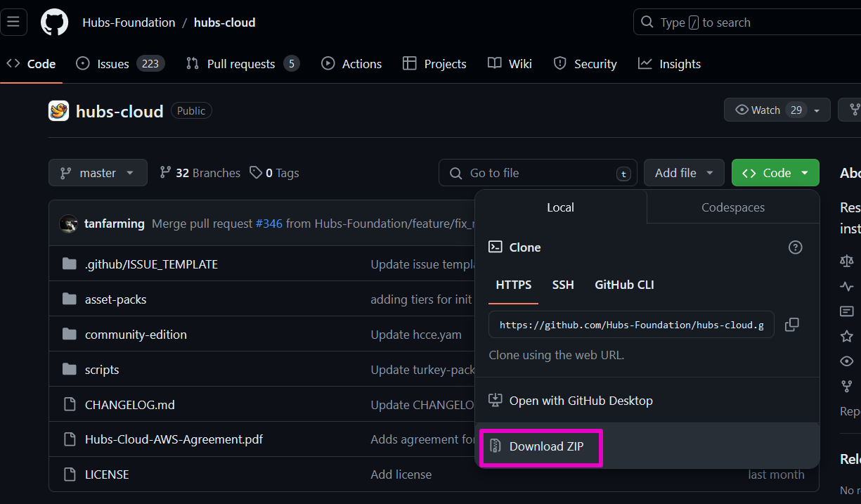
Task: Click the hubs-cloud breadcrumb link
Action: pyautogui.click(x=224, y=22)
